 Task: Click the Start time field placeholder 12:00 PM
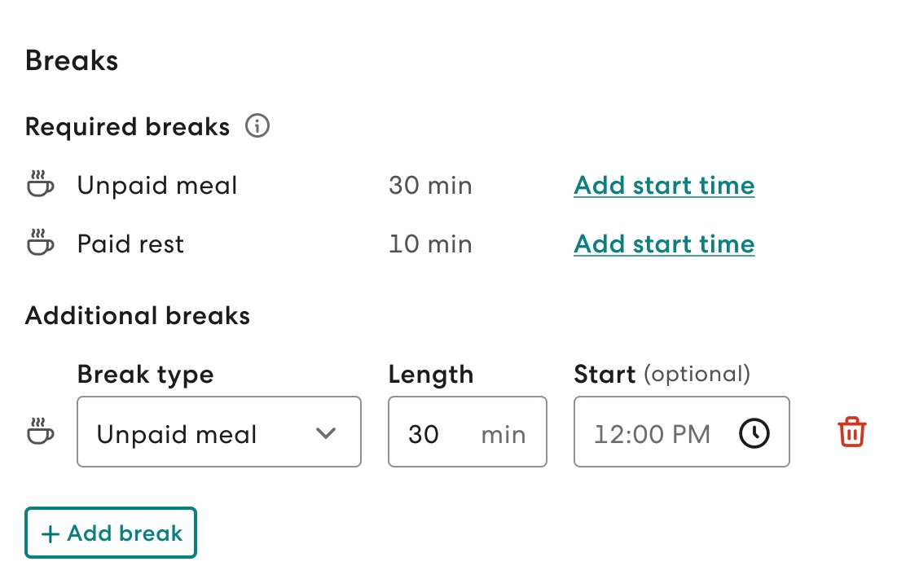pyautogui.click(x=652, y=433)
